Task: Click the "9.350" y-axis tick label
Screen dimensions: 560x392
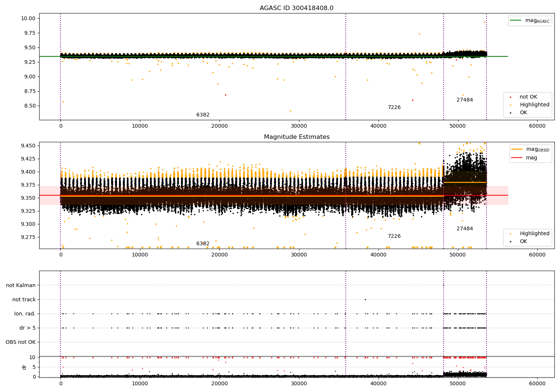Action: coord(28,198)
